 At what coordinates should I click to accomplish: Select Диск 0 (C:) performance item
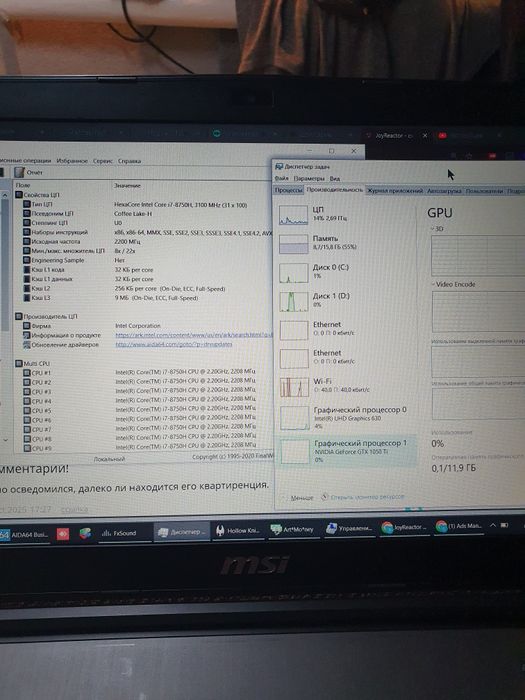click(x=346, y=272)
